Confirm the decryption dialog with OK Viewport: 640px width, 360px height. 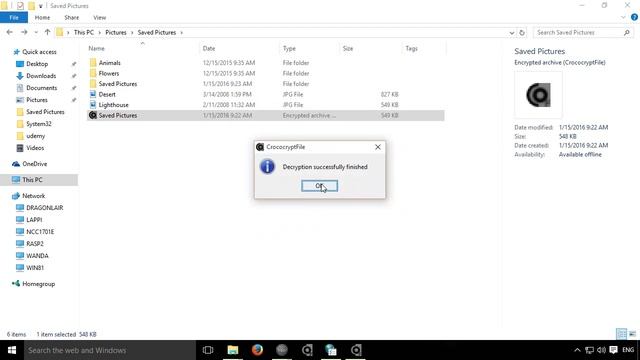coord(319,186)
